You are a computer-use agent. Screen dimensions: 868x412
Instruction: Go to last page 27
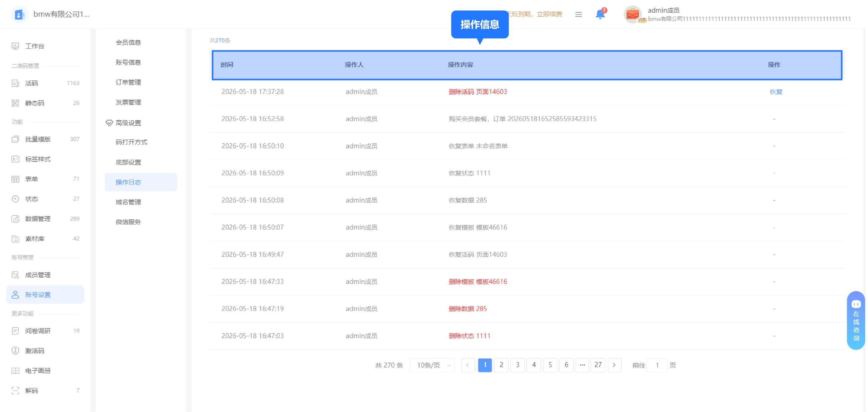598,365
